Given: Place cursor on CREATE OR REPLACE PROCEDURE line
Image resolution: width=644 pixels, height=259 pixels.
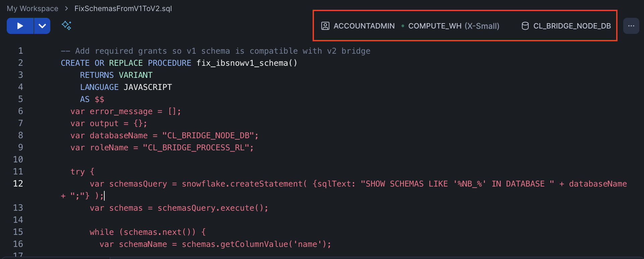Looking at the screenshot, I should pos(179,63).
